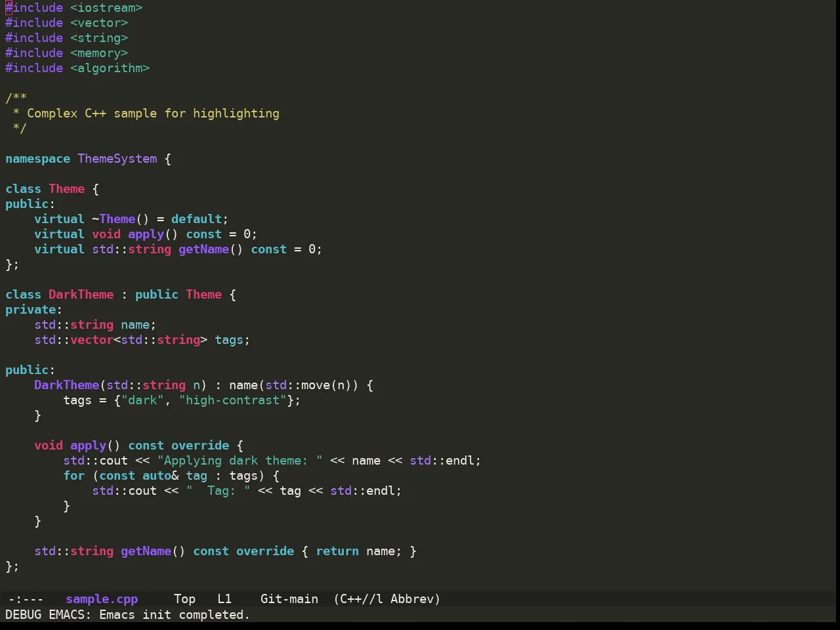The height and width of the screenshot is (630, 840).
Task: Click the comment 'Complex C++ sample for highlighting'
Action: pos(153,114)
